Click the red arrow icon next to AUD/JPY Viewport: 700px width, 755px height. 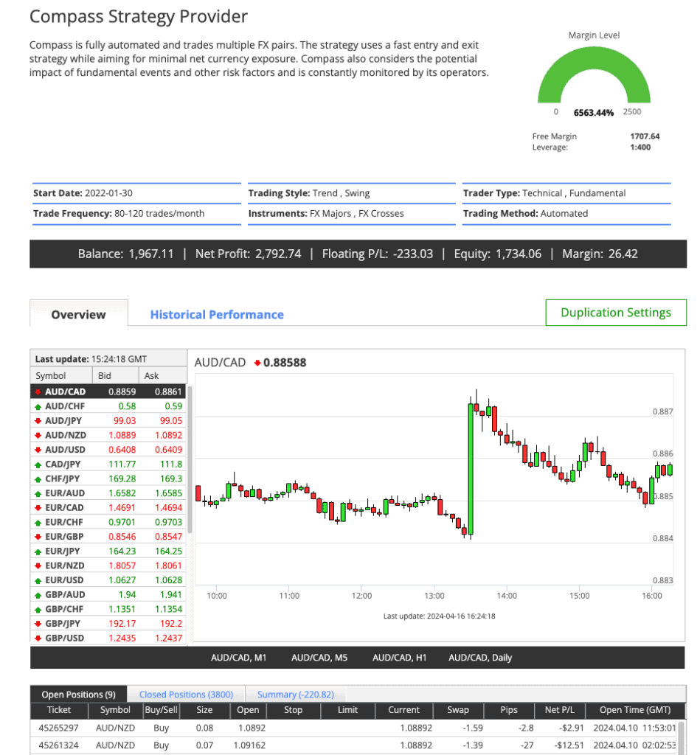point(38,421)
